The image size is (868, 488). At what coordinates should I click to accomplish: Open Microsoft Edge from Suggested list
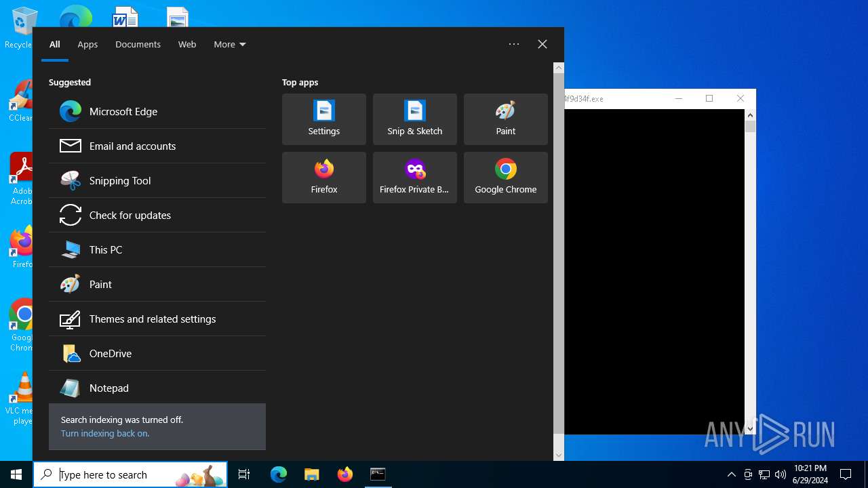[x=157, y=111]
